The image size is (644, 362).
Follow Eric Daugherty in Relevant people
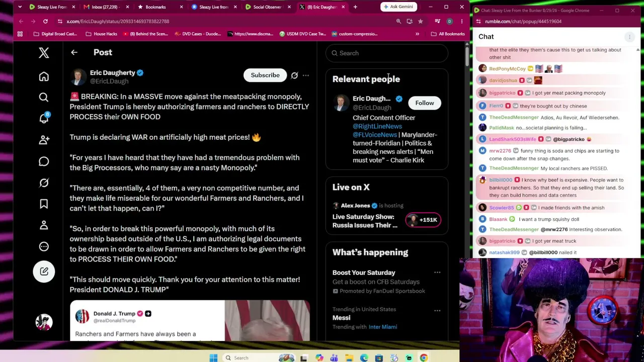coord(424,103)
